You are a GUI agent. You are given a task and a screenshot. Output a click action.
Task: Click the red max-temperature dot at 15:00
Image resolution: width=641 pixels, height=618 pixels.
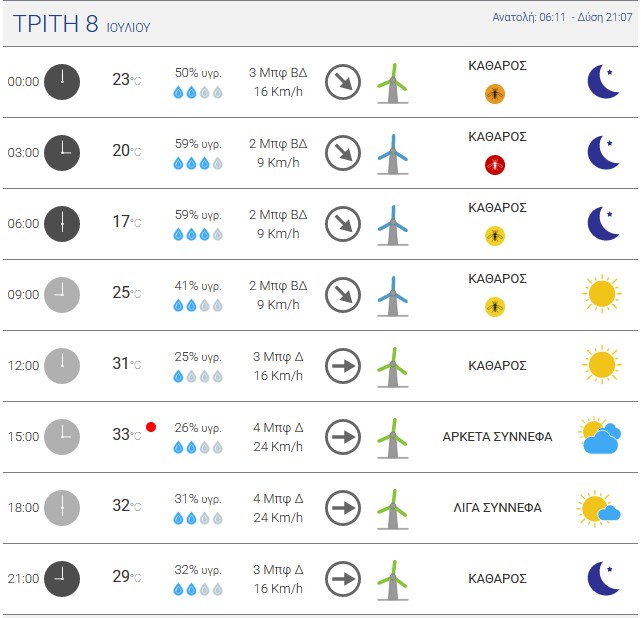tap(151, 427)
